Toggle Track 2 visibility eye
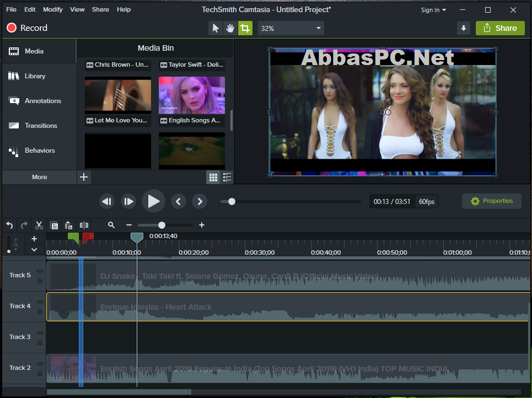 click(40, 364)
